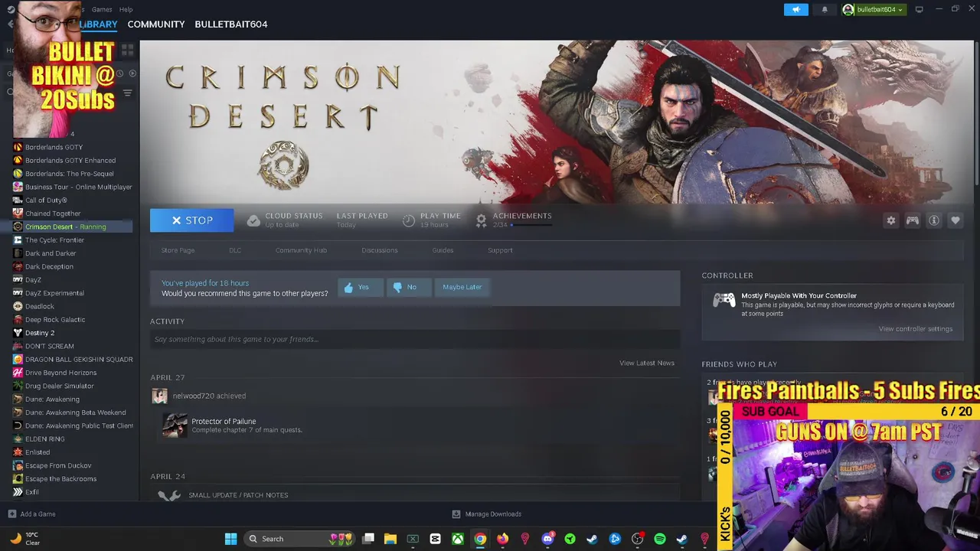980x551 pixels.
Task: Select Borderlands GOTY in library list
Action: click(54, 147)
